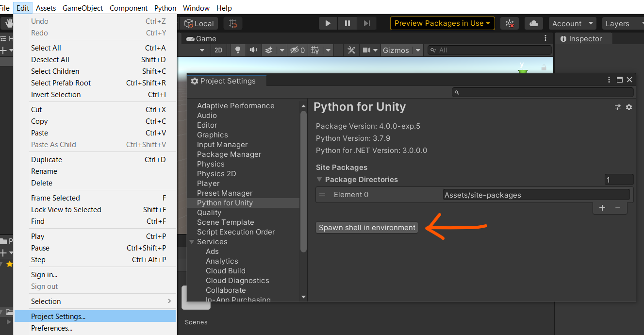
Task: Toggle scene lighting bulb icon
Action: click(238, 50)
